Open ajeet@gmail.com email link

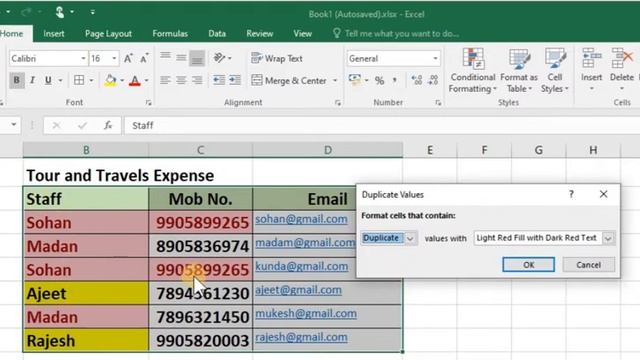coord(298,290)
